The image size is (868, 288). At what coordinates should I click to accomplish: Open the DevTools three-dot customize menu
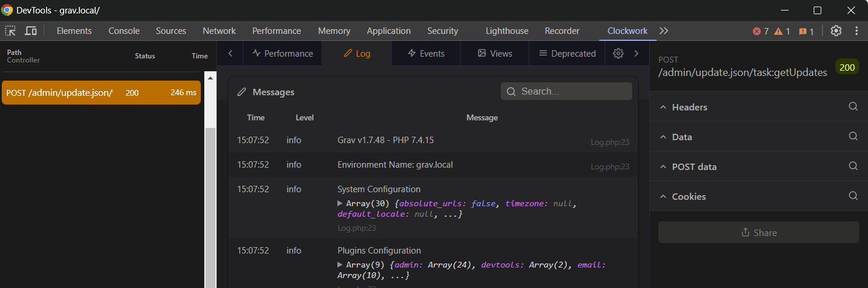[x=857, y=31]
